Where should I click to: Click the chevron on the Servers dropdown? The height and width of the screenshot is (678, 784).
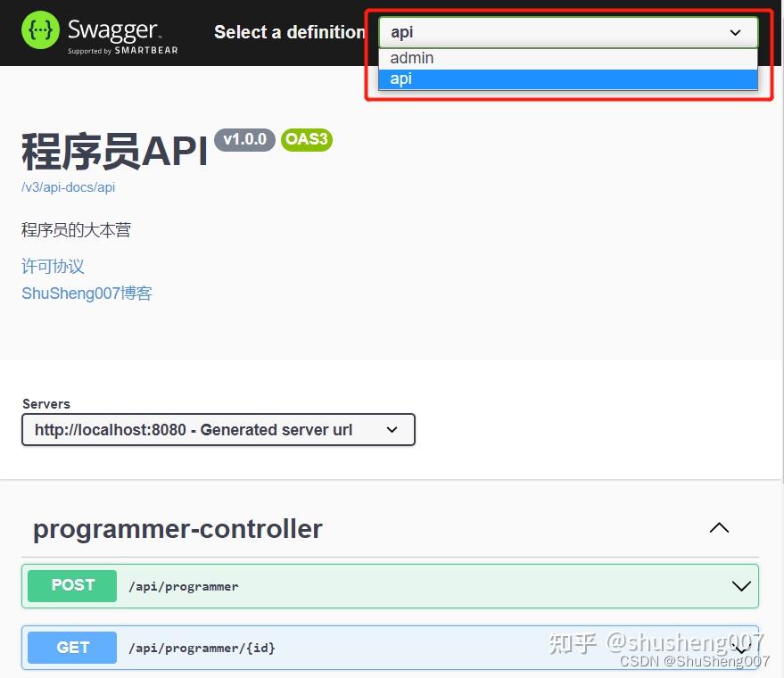[x=391, y=429]
